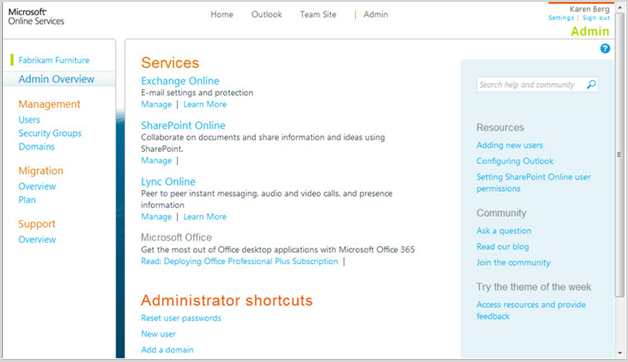Open the Lync Online heading link
Screen dimensions: 628x362
pos(168,182)
